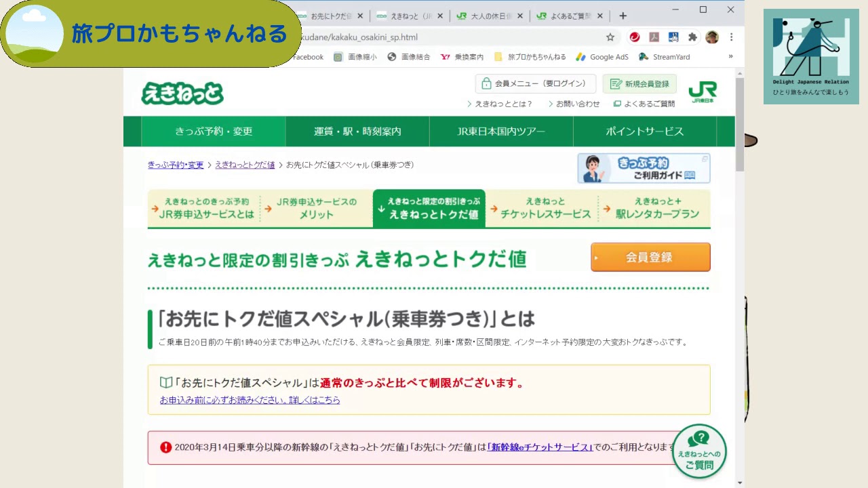868x488 pixels.
Task: Open the Google AdS bookmark
Action: click(x=602, y=57)
